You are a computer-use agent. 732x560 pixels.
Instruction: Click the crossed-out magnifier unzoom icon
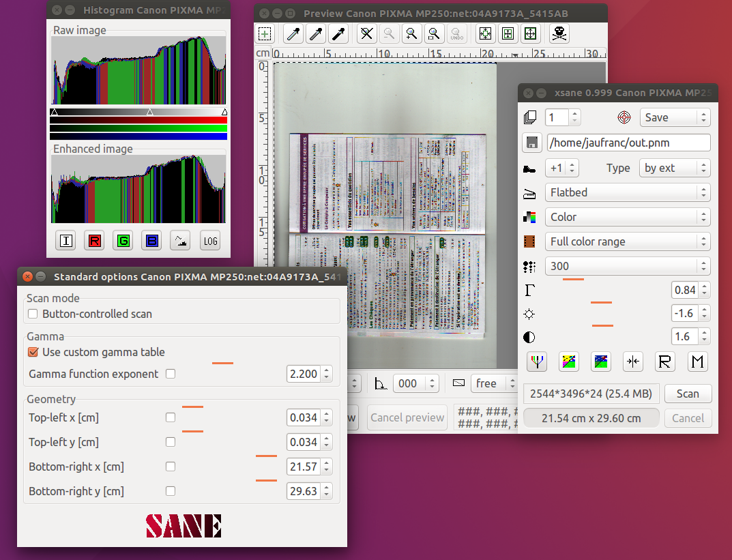click(x=367, y=33)
